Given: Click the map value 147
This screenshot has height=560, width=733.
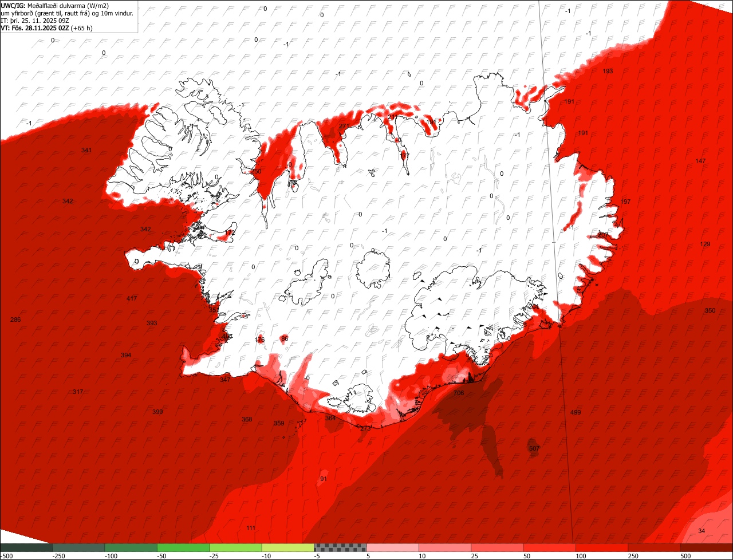Looking at the screenshot, I should pyautogui.click(x=701, y=161).
